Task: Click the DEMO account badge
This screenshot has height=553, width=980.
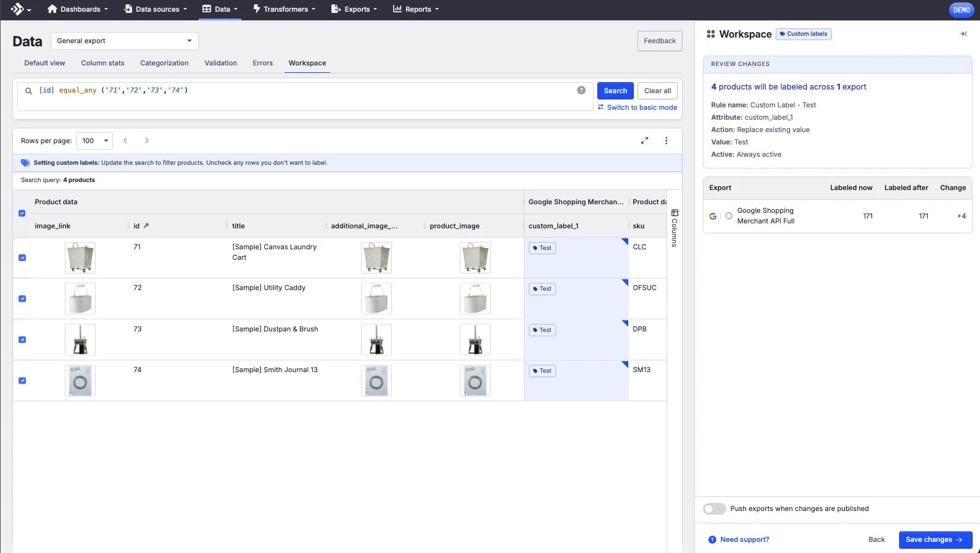Action: 961,10
